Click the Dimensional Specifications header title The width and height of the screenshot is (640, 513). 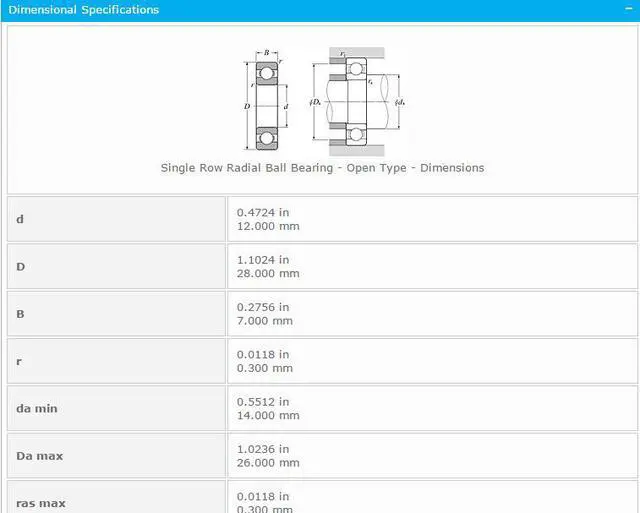point(83,10)
